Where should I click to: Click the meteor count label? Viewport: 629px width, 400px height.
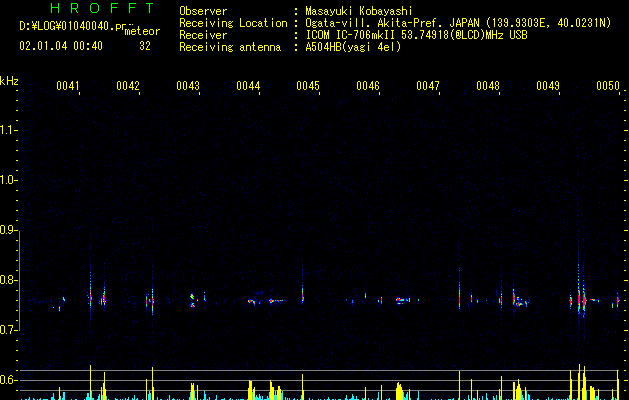coord(142,31)
